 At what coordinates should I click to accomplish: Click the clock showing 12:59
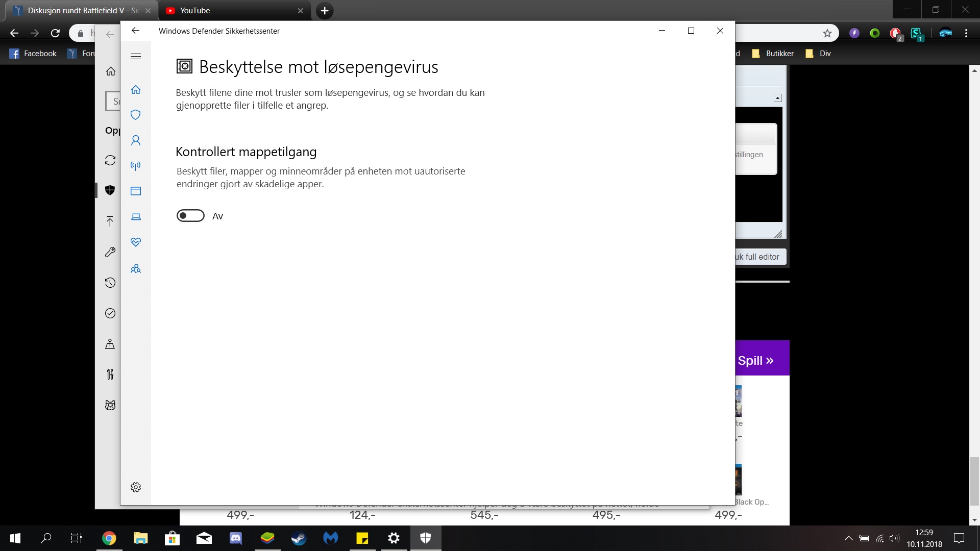click(924, 533)
